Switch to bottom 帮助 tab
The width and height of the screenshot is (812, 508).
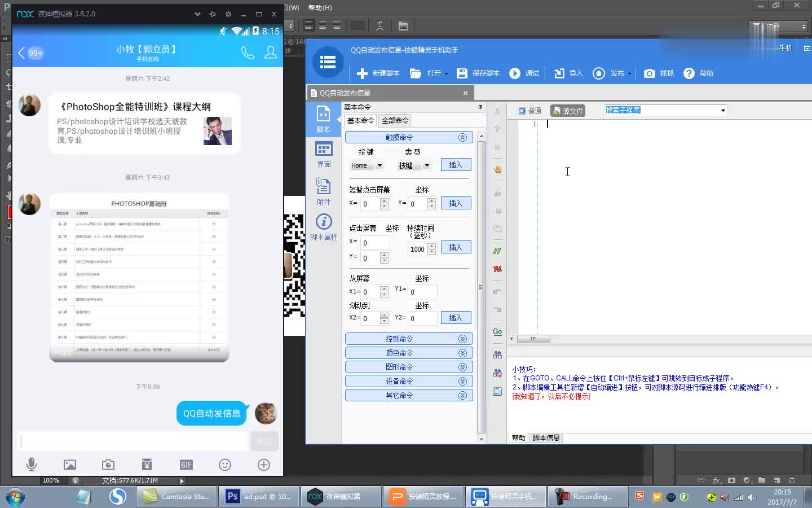[x=519, y=438]
